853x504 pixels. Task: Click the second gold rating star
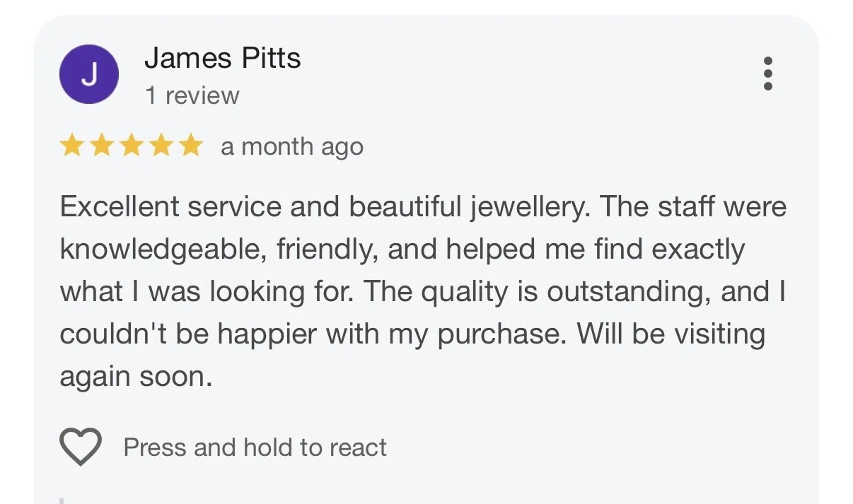[x=101, y=146]
